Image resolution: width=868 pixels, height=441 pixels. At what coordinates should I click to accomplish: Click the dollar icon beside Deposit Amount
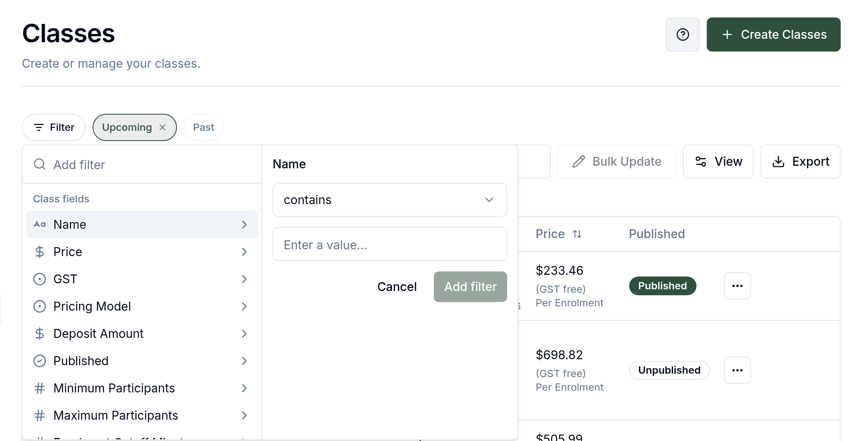pos(40,334)
